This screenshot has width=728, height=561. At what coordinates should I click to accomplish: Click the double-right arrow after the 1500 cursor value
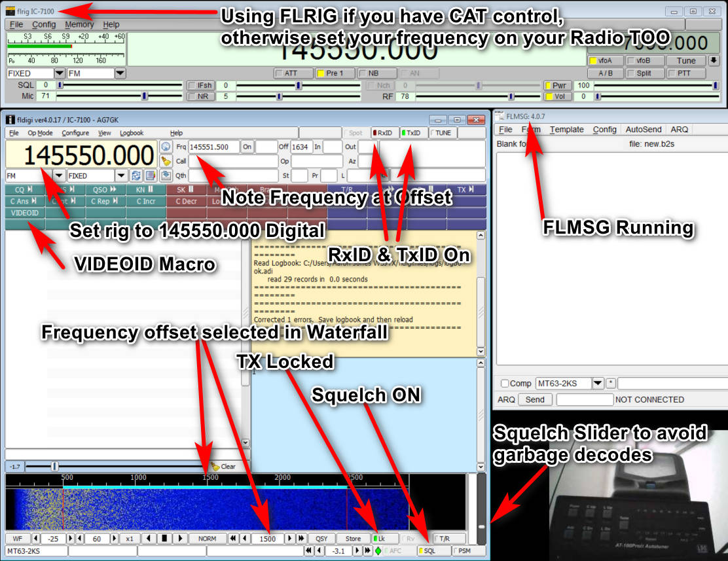301,539
